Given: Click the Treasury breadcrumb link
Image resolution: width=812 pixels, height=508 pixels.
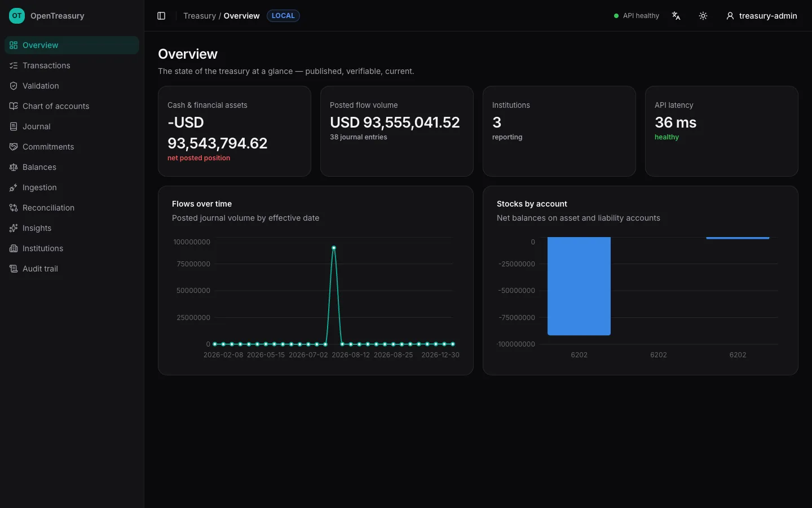Looking at the screenshot, I should coord(200,16).
